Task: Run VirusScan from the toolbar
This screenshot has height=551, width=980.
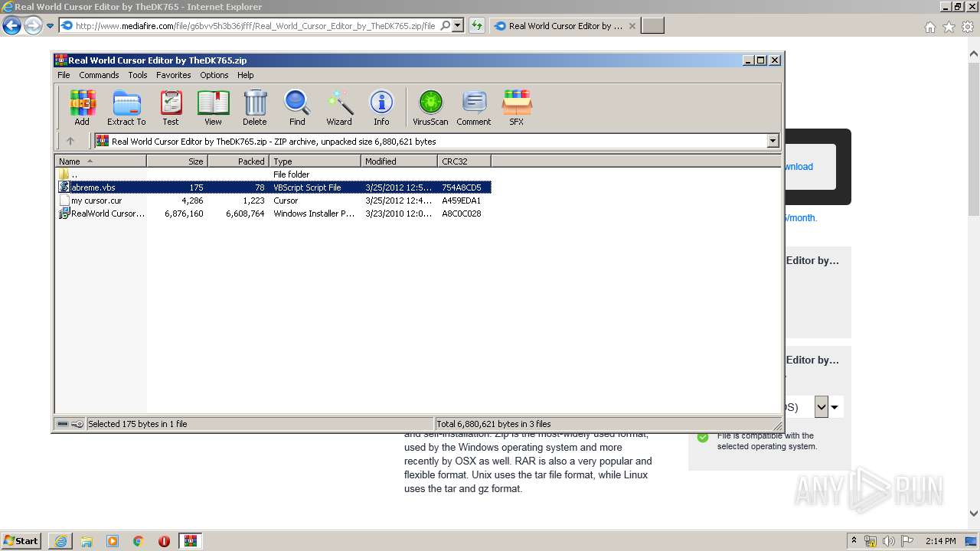Action: click(430, 107)
